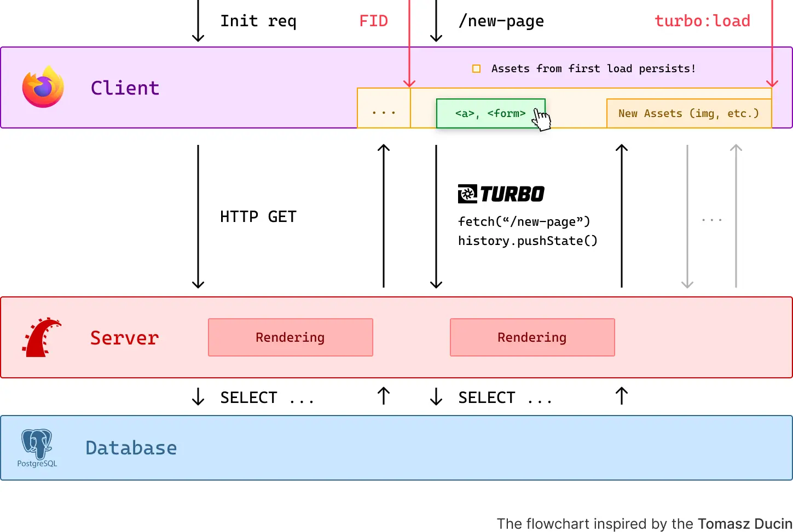This screenshot has width=793, height=532.
Task: Click the orange legend square icon
Action: click(x=476, y=69)
